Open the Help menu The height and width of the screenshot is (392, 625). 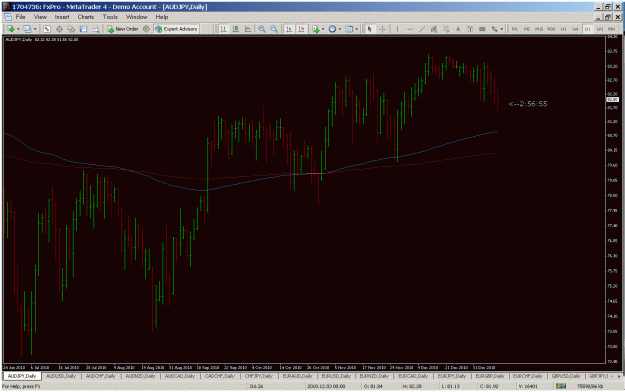point(161,17)
